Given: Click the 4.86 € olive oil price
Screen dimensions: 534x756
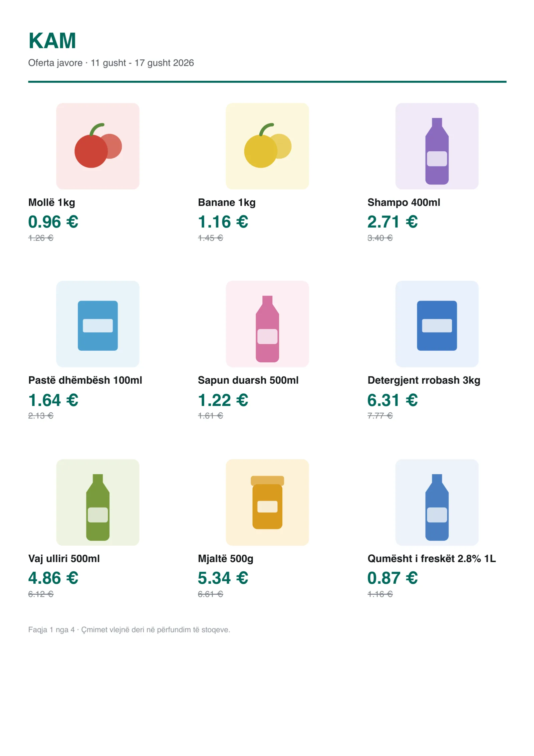Looking at the screenshot, I should tap(53, 578).
